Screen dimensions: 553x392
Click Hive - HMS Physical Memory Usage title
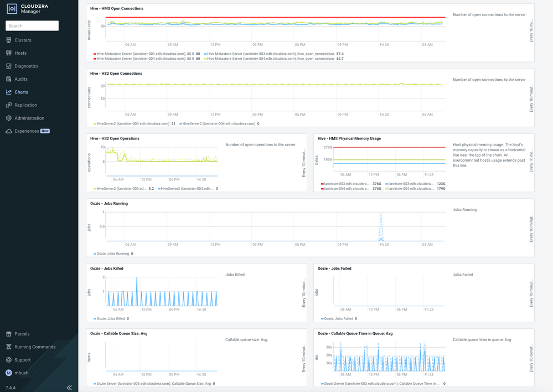(349, 138)
